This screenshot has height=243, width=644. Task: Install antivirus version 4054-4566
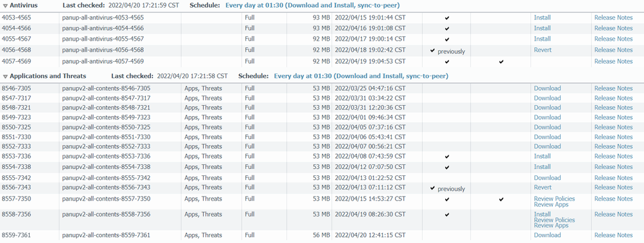542,28
